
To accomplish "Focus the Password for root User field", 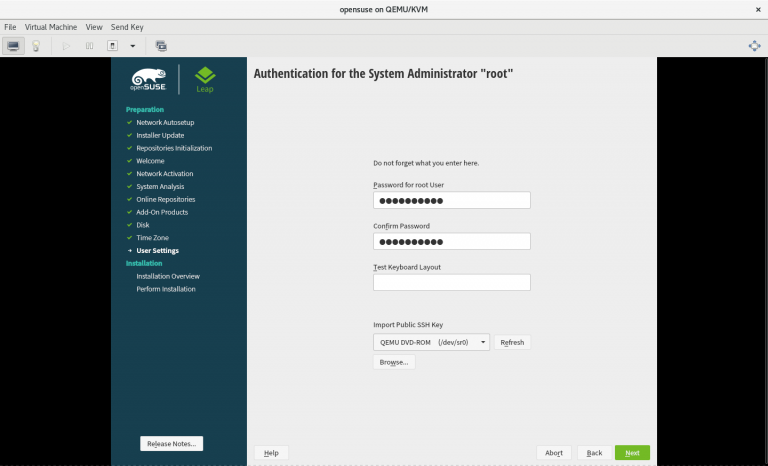I will point(452,200).
